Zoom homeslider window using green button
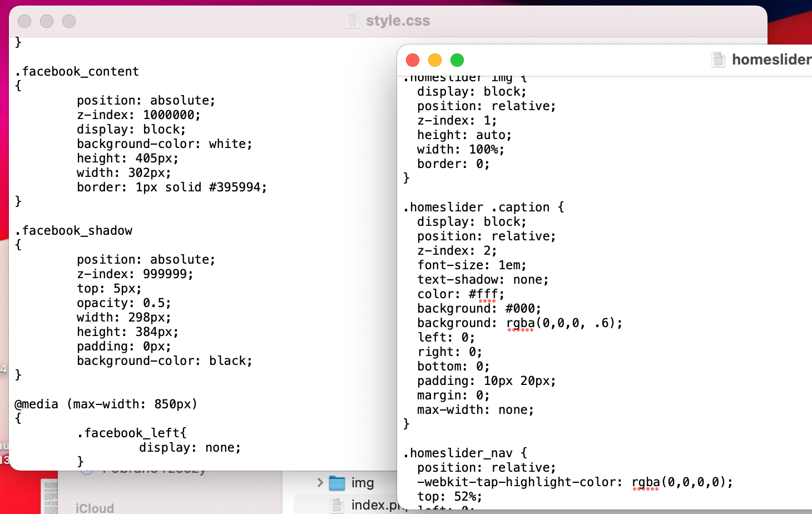 (x=457, y=60)
